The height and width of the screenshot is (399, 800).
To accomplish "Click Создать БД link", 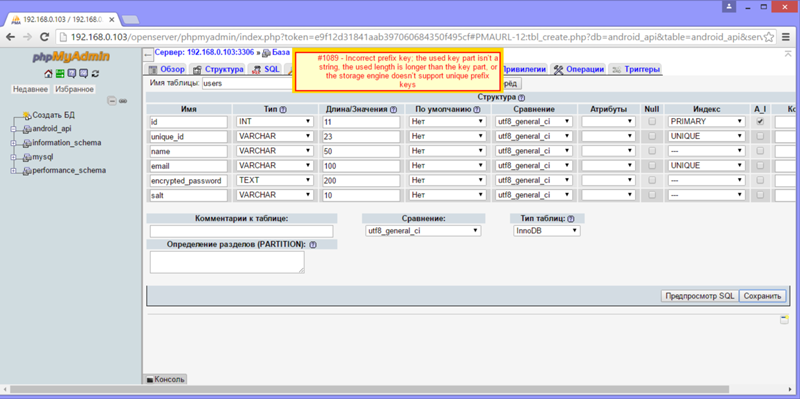I will coord(54,115).
